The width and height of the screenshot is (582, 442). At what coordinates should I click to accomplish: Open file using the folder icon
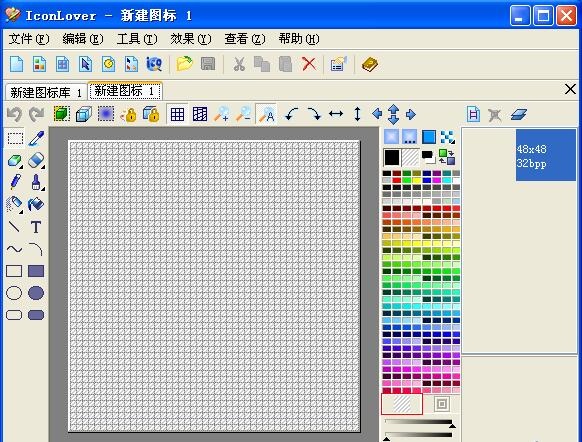pyautogui.click(x=184, y=64)
